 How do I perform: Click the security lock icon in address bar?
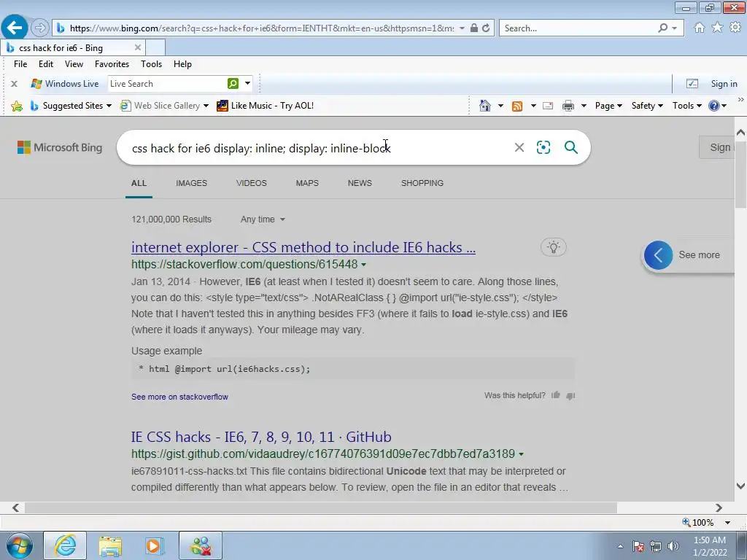474,28
